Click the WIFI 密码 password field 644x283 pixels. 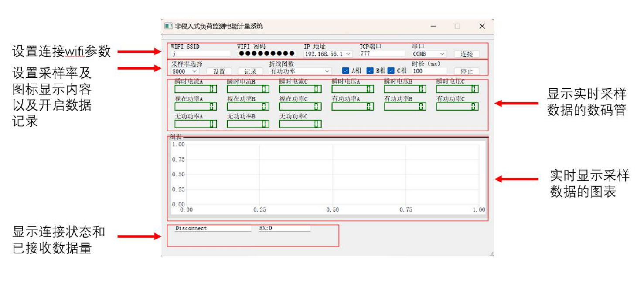[x=267, y=54]
